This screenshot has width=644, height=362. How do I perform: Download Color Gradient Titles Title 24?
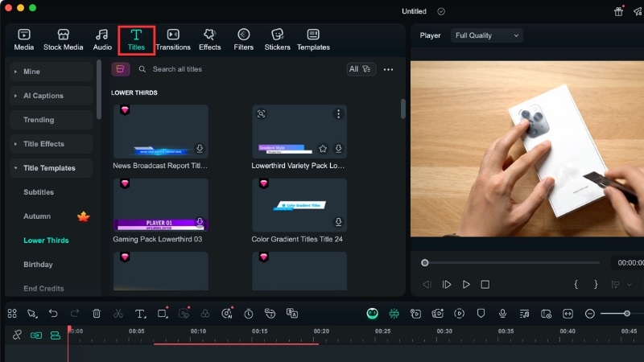click(338, 222)
